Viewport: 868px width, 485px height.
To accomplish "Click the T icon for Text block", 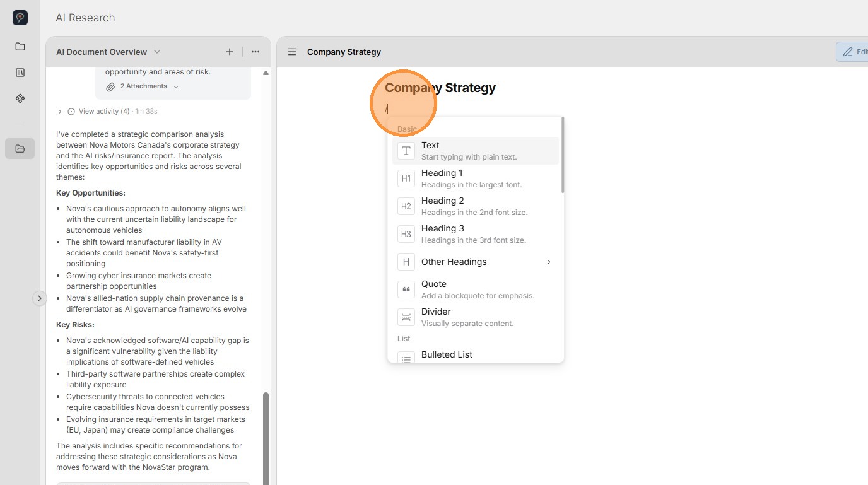I will (x=406, y=151).
